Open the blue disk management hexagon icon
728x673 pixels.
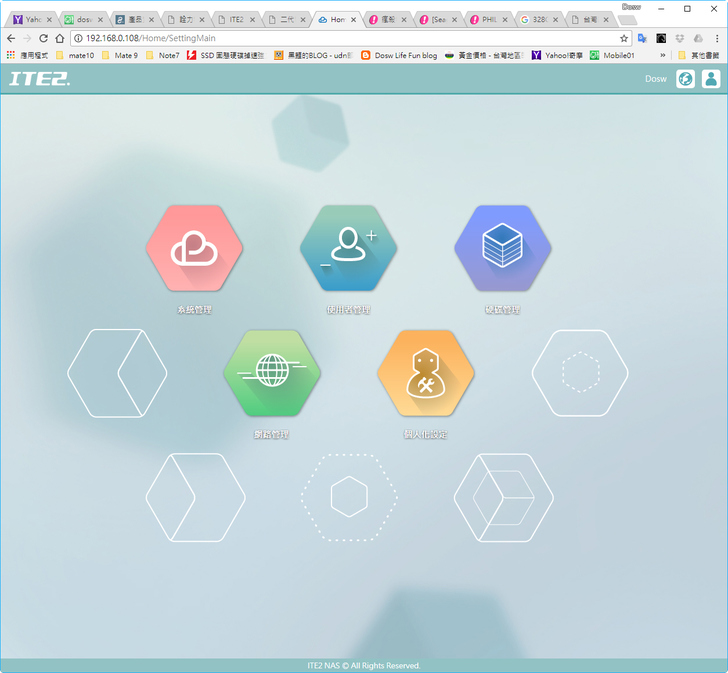click(502, 248)
